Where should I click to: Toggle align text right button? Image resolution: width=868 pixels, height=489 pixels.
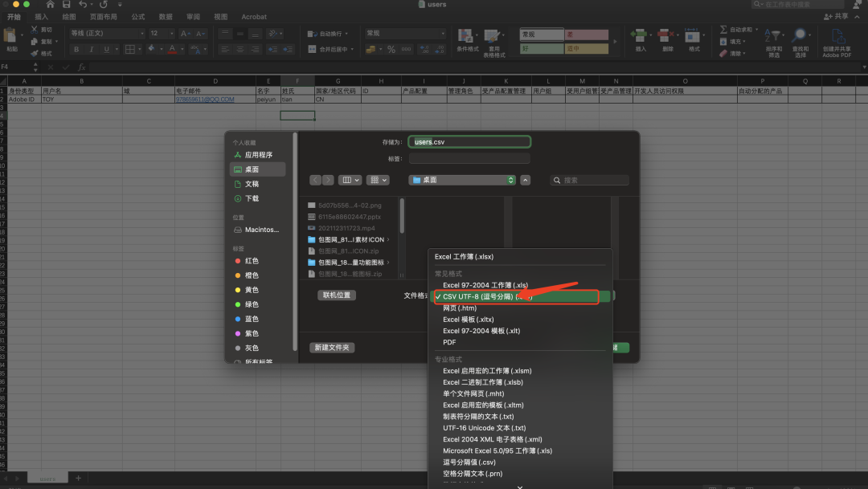[x=256, y=49]
